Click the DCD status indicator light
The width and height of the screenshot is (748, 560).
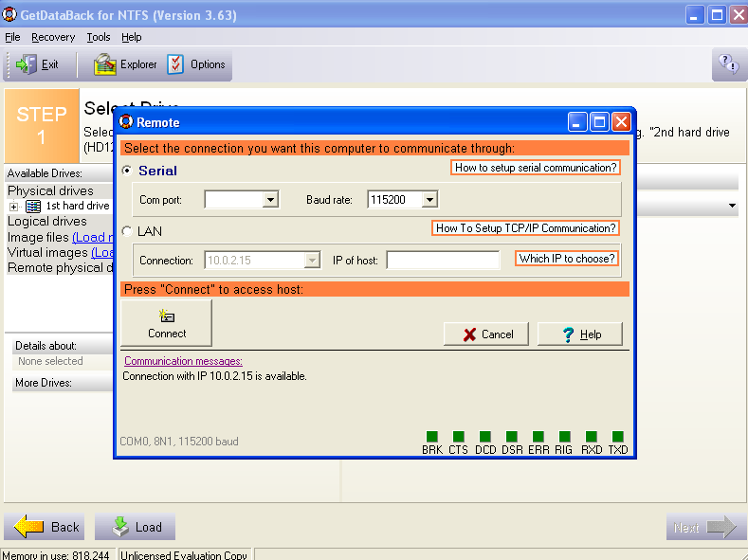(485, 436)
